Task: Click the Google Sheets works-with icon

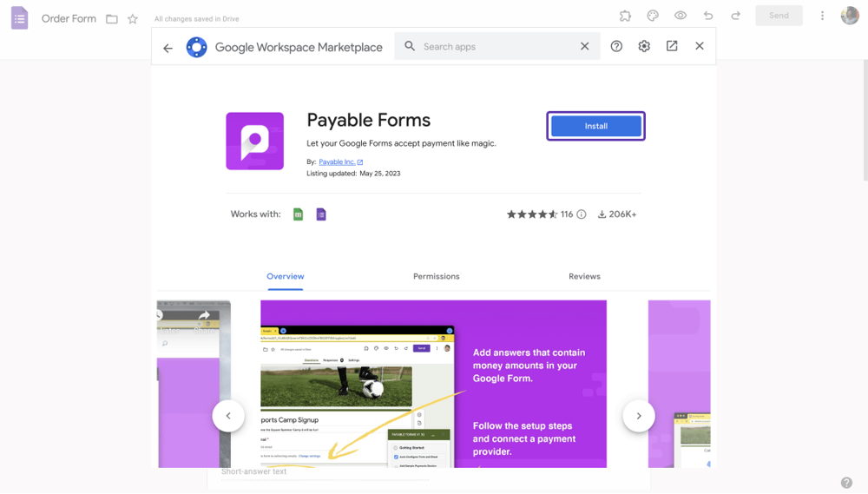Action: [298, 214]
